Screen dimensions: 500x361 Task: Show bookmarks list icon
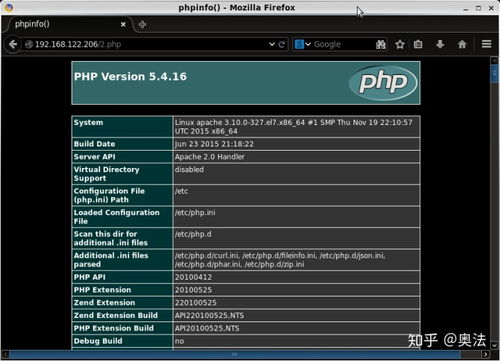pos(418,44)
